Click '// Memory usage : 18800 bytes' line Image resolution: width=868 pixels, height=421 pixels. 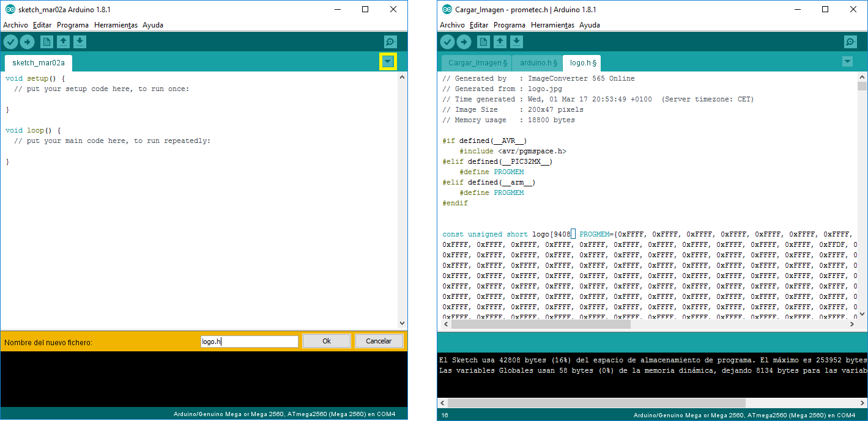point(508,120)
